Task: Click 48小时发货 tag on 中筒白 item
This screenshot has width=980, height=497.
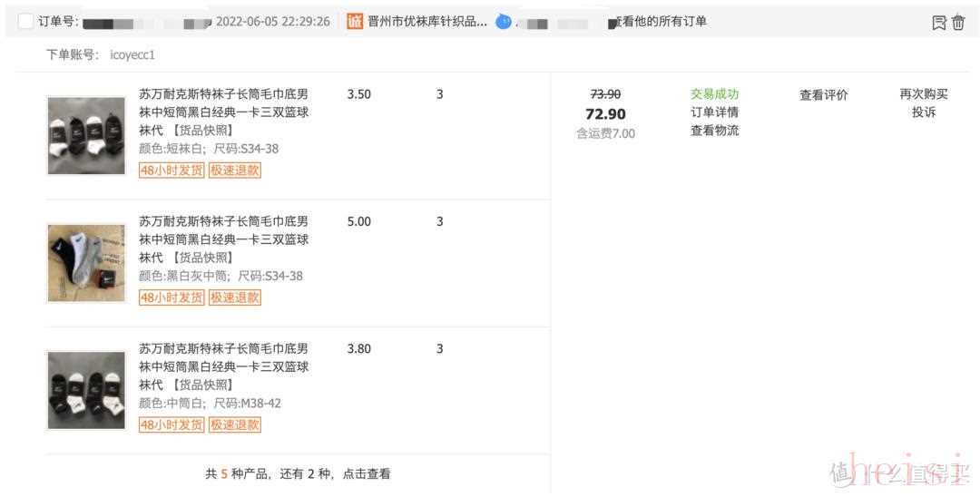Action: (x=171, y=424)
